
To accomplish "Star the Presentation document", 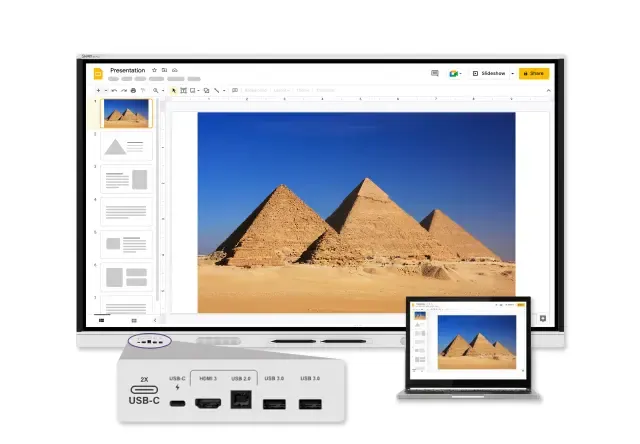I will pyautogui.click(x=153, y=70).
